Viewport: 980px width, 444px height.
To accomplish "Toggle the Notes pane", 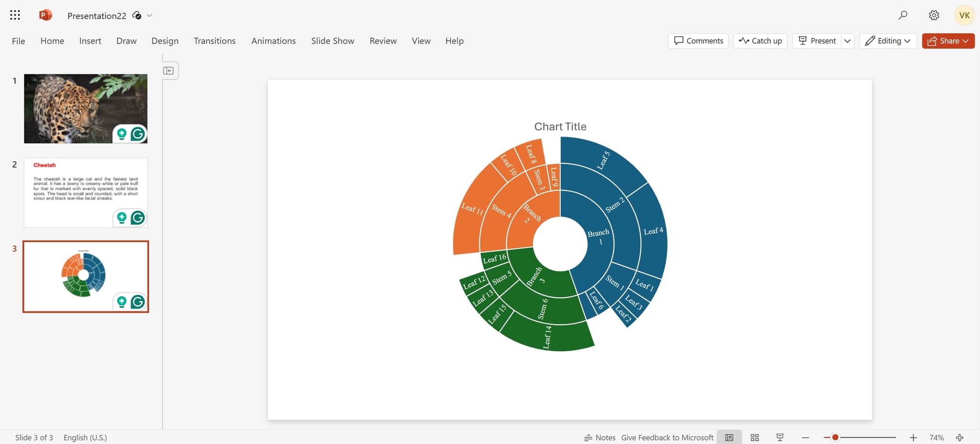I will [x=600, y=437].
